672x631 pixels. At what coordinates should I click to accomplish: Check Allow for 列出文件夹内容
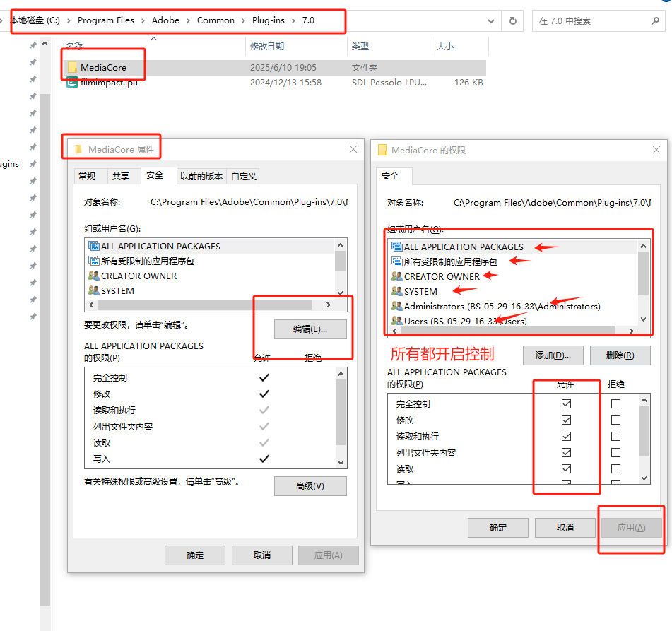click(x=566, y=453)
